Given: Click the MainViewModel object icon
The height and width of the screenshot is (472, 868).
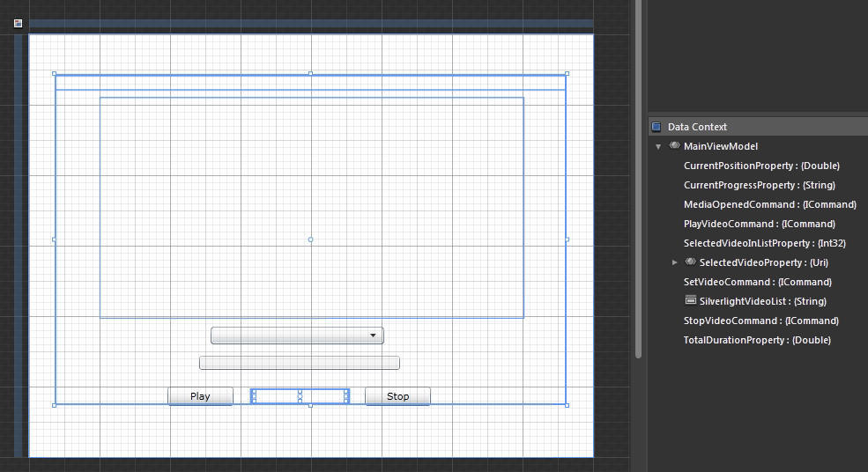Looking at the screenshot, I should (674, 145).
